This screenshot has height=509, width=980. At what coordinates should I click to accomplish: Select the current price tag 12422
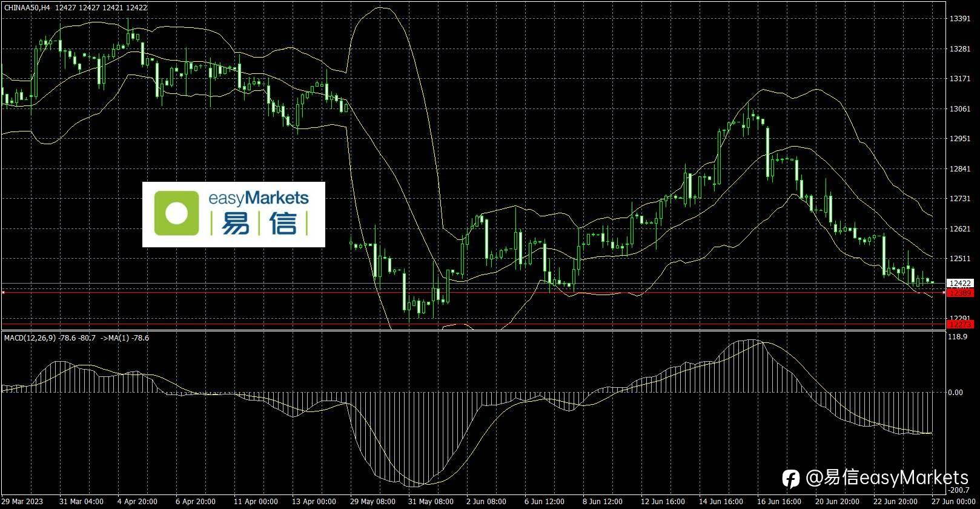[960, 283]
